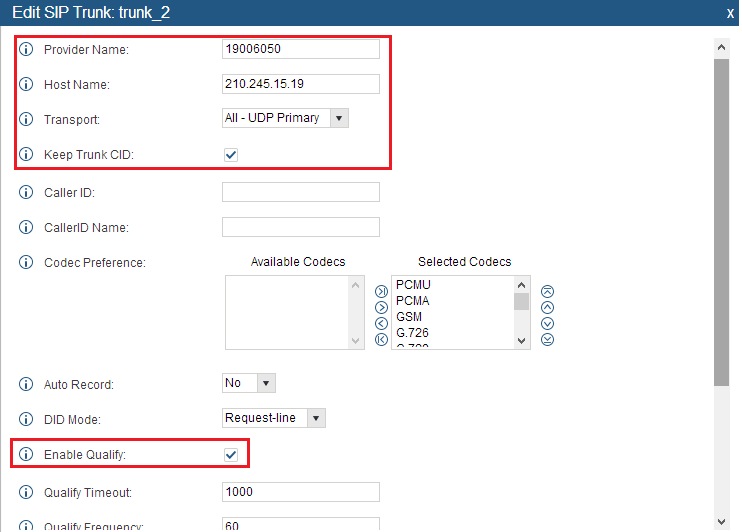Click the dialog's vertical scrollbar thumb
This screenshot has width=742, height=532.
[x=722, y=220]
